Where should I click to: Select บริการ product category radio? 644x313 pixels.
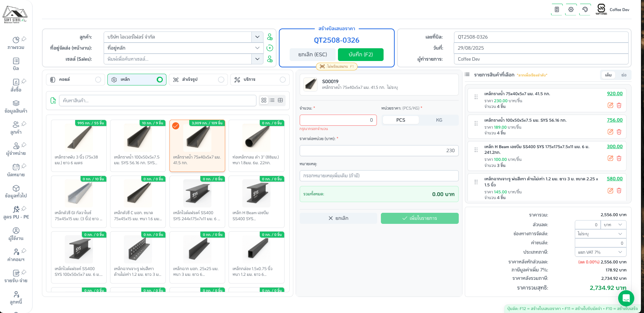point(283,79)
